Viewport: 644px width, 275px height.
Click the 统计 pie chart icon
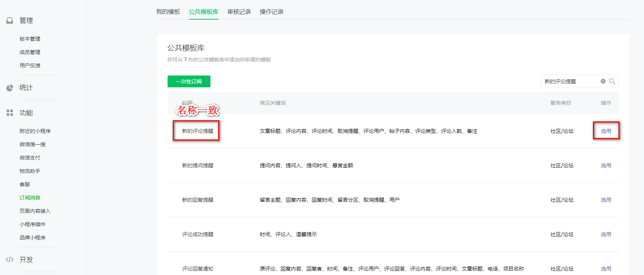(10, 88)
